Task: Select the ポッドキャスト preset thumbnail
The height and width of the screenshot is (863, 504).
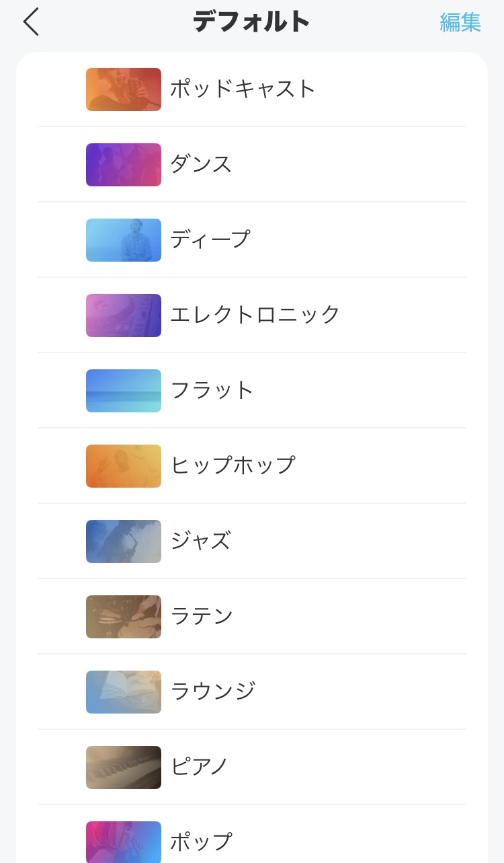Action: coord(124,89)
